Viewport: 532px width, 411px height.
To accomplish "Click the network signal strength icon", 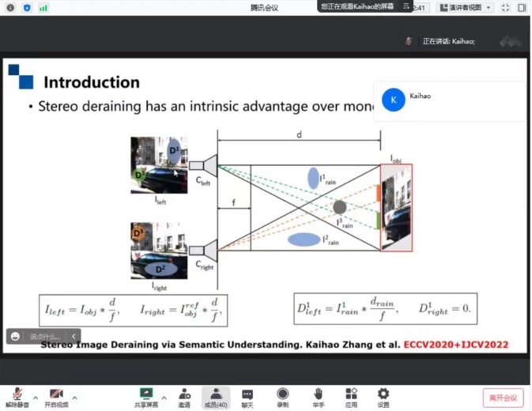I will click(x=43, y=8).
